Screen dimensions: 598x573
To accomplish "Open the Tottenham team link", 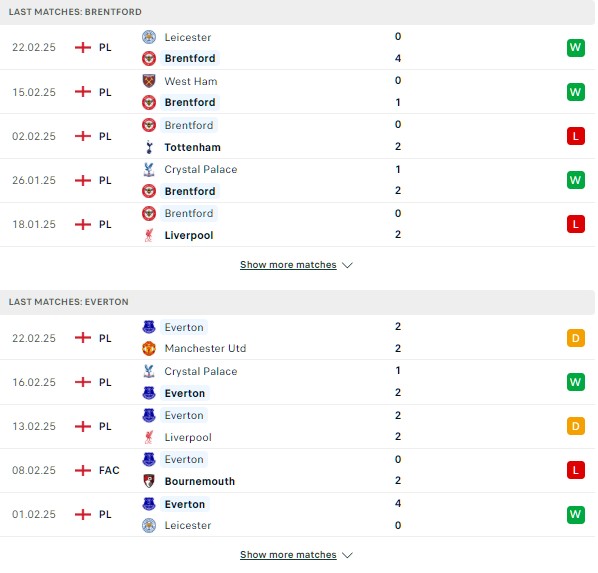I will point(192,147).
